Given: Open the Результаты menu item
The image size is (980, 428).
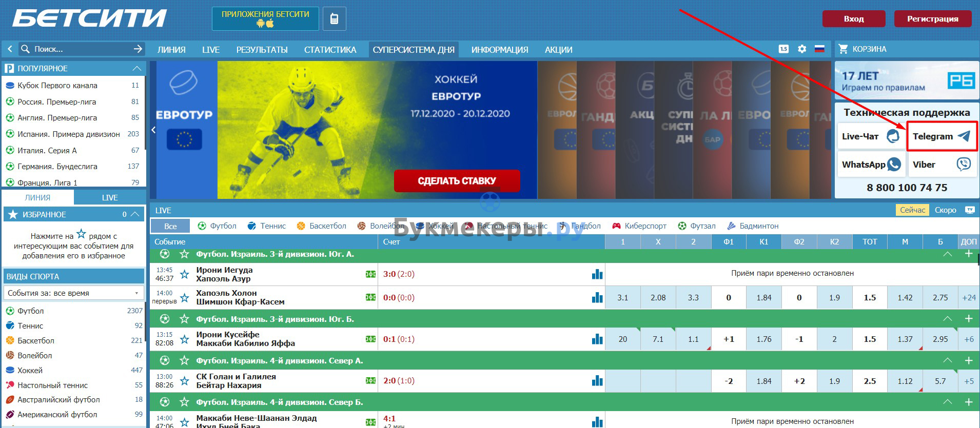Looking at the screenshot, I should [x=262, y=50].
